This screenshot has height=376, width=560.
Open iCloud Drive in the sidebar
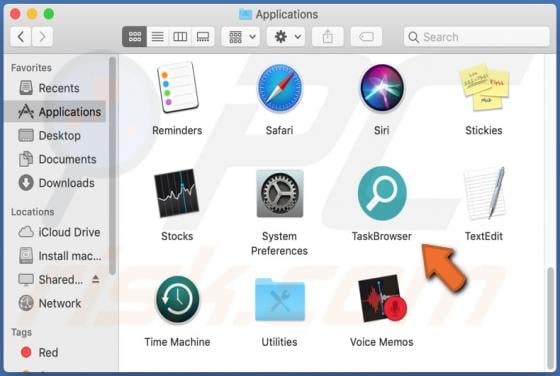click(55, 232)
